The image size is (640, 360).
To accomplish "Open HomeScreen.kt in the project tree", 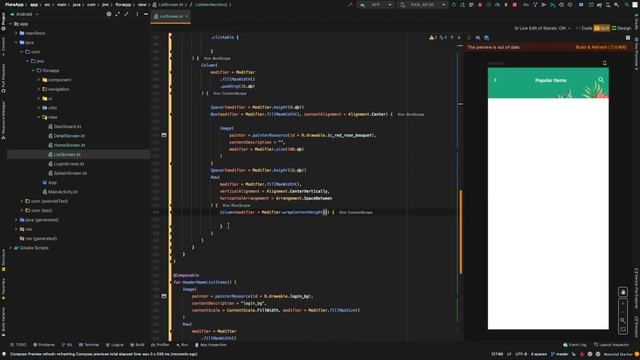I will tap(69, 145).
